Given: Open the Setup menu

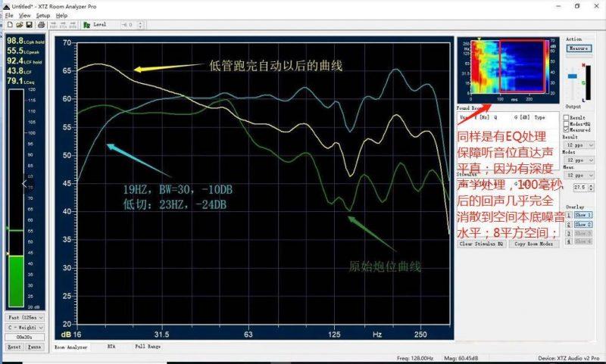Looking at the screenshot, I should [x=43, y=15].
